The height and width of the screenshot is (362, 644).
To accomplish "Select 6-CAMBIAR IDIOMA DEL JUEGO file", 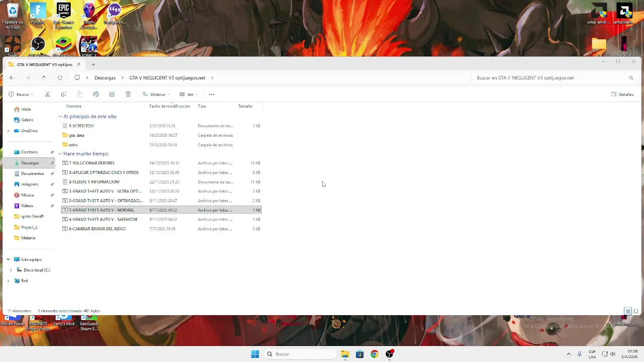I will (161, 229).
